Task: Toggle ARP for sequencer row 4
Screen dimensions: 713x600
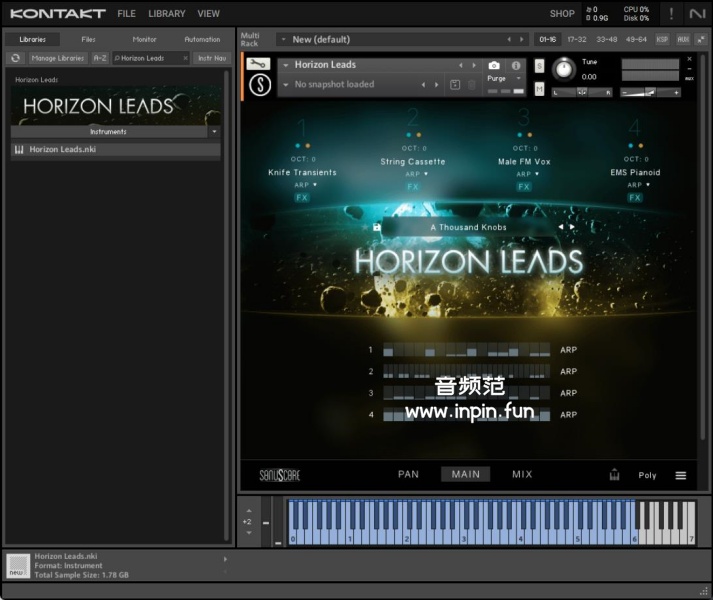Action: click(568, 415)
